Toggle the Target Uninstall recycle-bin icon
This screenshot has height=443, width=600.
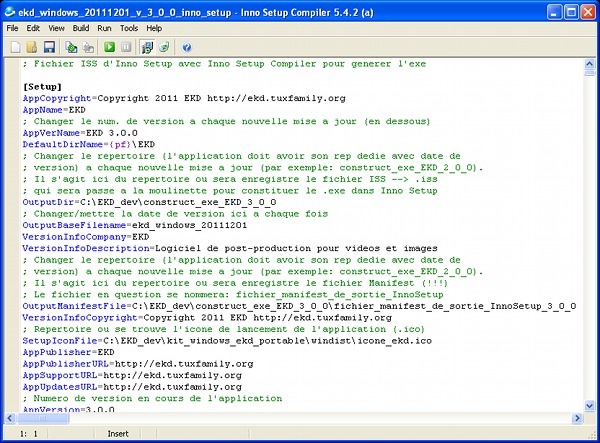coord(164,47)
